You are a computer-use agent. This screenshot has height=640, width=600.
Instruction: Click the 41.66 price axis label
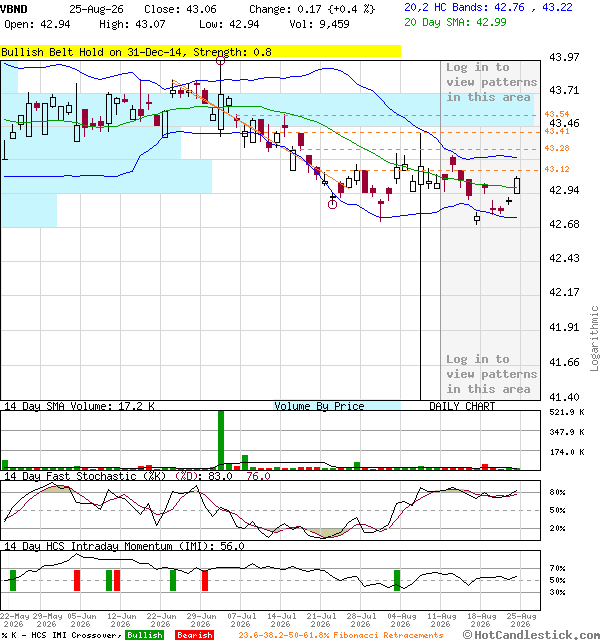[x=564, y=362]
